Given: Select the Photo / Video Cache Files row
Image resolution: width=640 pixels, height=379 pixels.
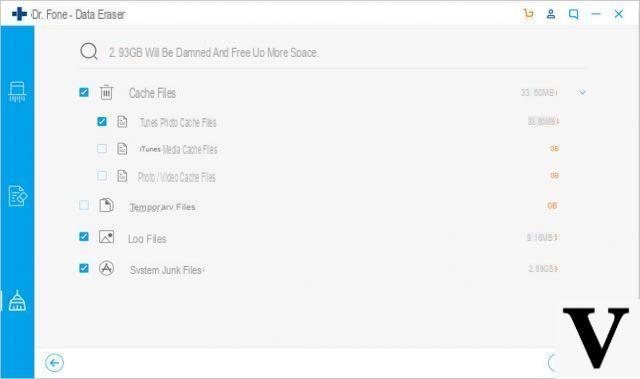Looking at the screenshot, I should coord(328,176).
